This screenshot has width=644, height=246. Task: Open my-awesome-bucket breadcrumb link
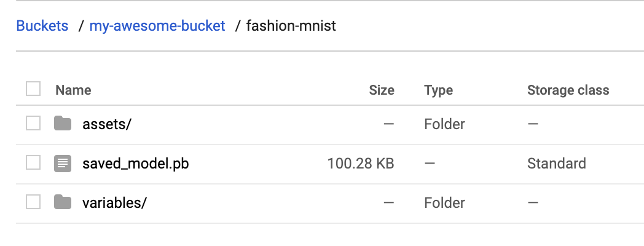coord(157,26)
